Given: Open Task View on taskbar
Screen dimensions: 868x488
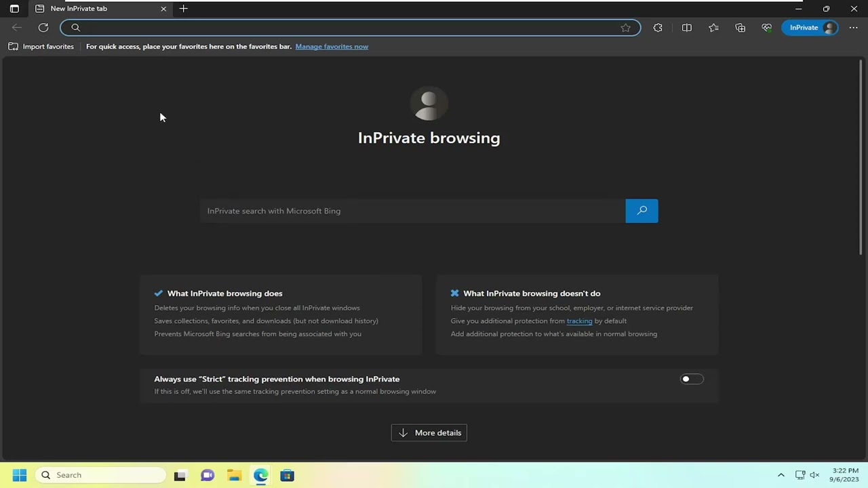Looking at the screenshot, I should (x=180, y=475).
